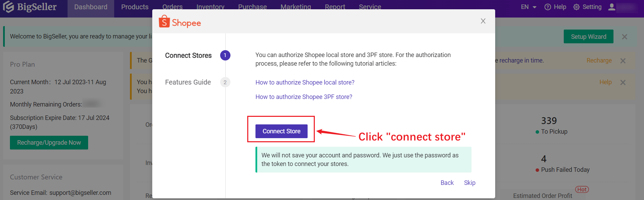The height and width of the screenshot is (200, 644).
Task: Close the Shopee dialog
Action: point(483,21)
